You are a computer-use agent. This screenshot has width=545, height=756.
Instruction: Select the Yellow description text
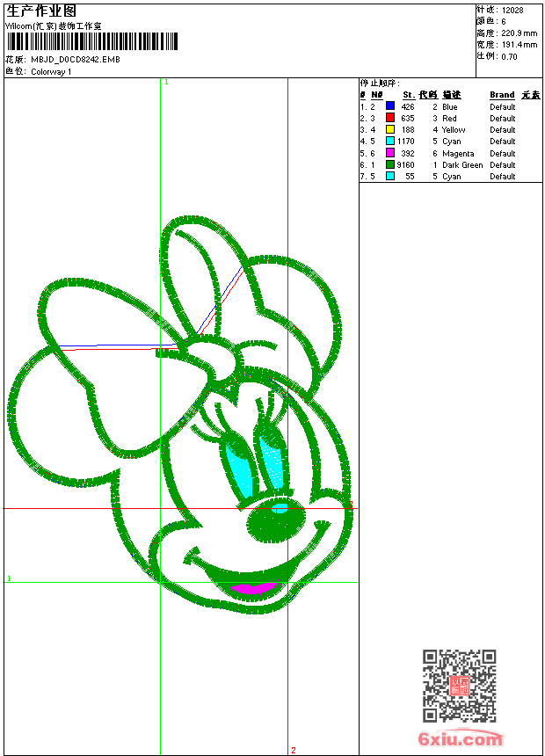coord(454,130)
